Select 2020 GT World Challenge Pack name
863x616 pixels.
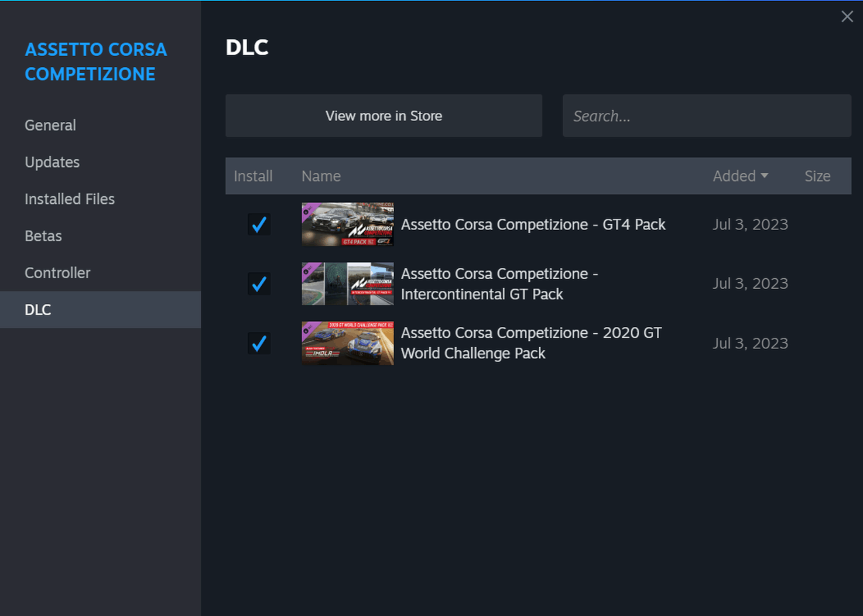point(532,343)
